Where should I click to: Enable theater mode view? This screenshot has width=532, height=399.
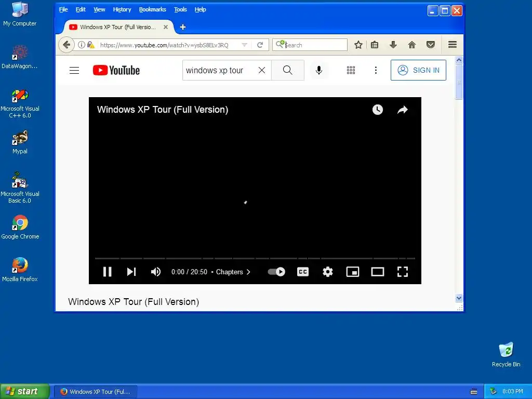(x=378, y=272)
